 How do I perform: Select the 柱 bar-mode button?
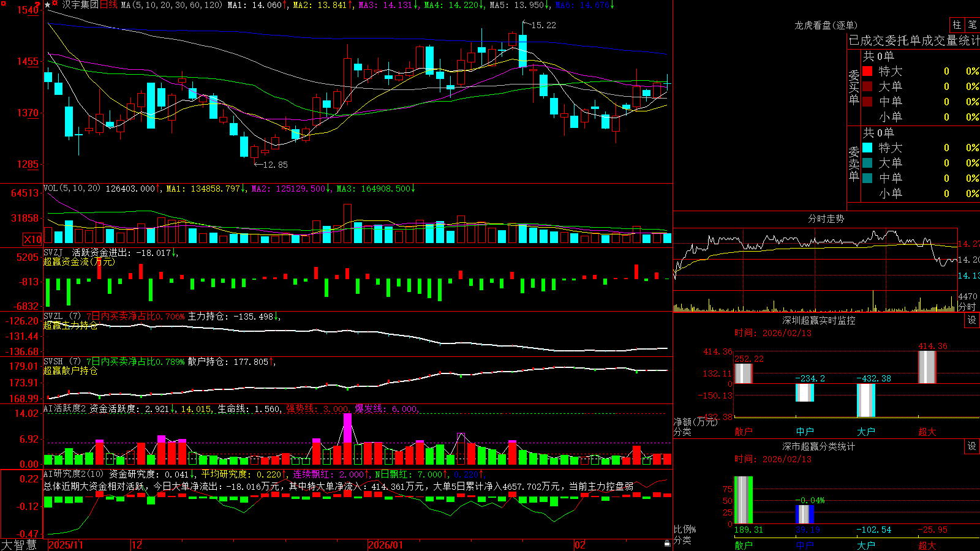[957, 24]
